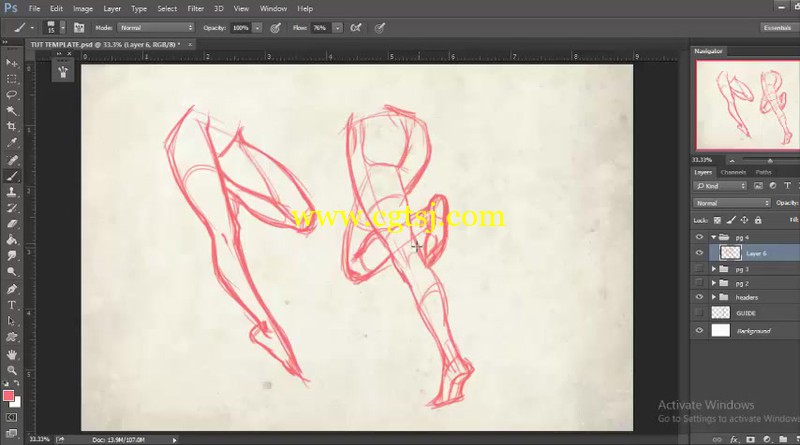
Task: Select the Magic Wand tool
Action: click(x=11, y=110)
